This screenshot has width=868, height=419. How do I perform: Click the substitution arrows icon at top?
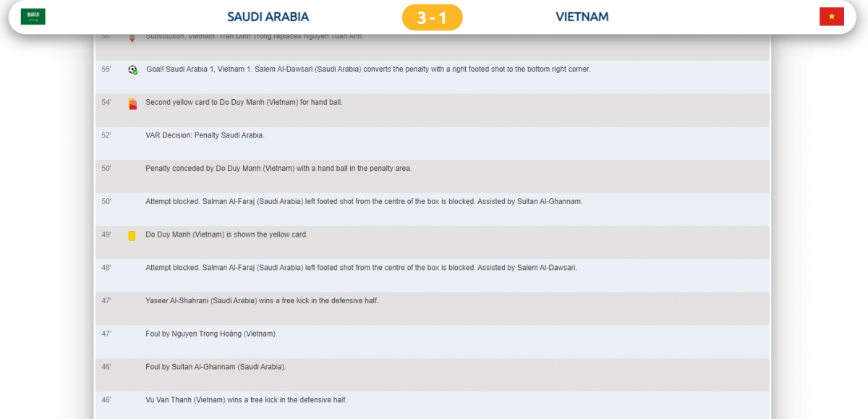point(132,38)
